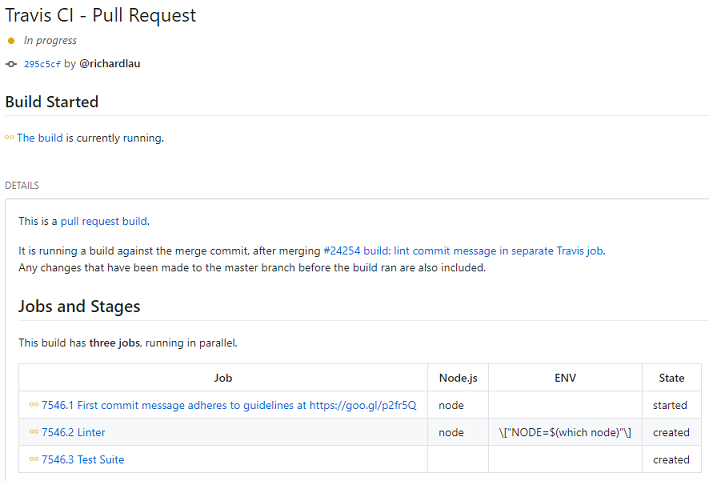Open pull request #24254 link
Viewport: 709px width, 481px height.
464,251
